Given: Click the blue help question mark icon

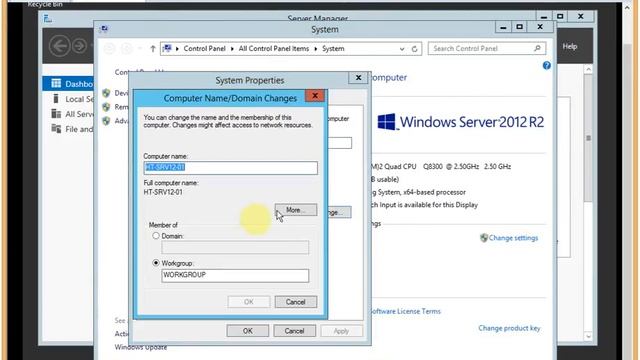Looking at the screenshot, I should coord(547,65).
